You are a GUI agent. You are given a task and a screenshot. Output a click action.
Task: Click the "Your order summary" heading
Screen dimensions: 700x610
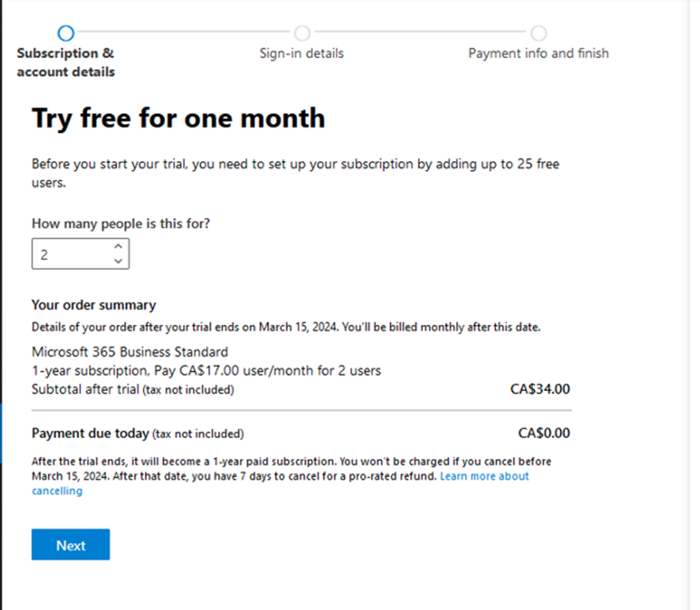click(x=93, y=305)
